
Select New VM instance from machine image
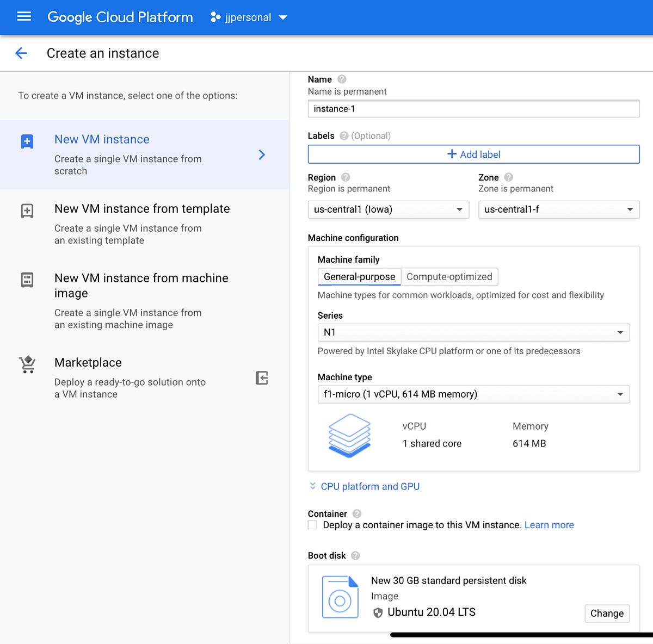[x=144, y=301]
